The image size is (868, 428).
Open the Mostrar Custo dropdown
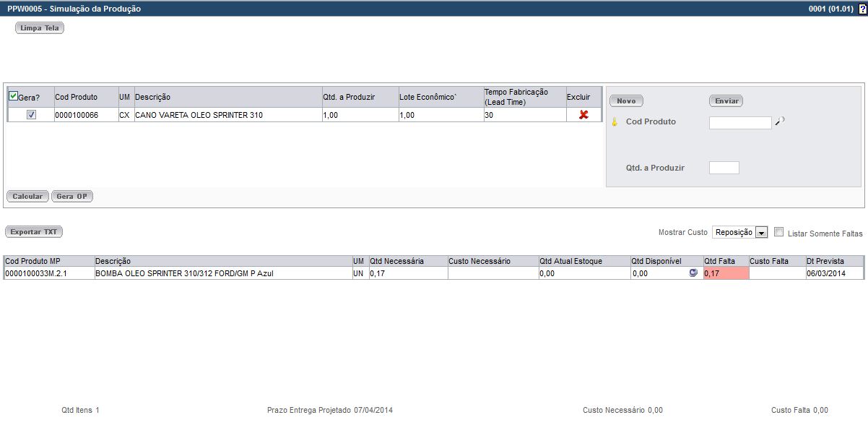(x=761, y=233)
